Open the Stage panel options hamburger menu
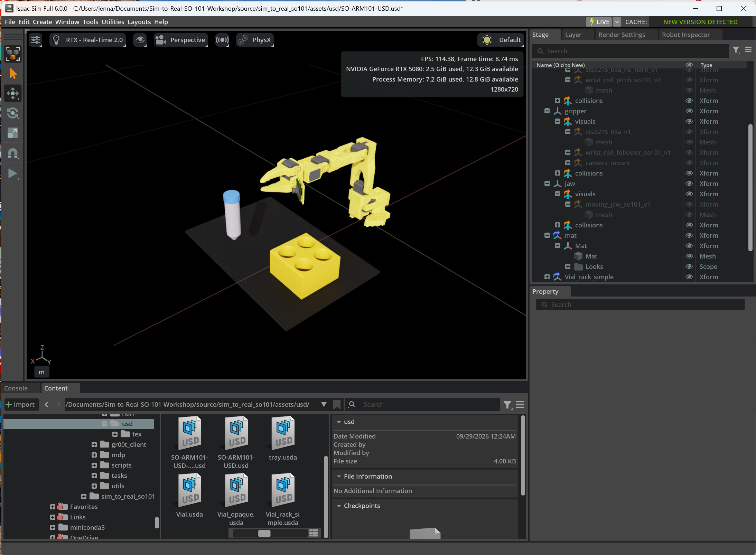This screenshot has width=756, height=555. (x=748, y=50)
